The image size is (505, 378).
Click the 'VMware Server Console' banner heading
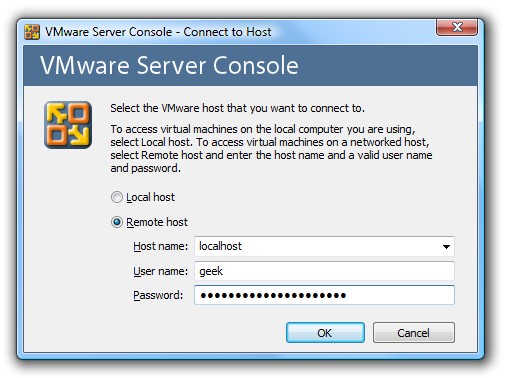[169, 65]
